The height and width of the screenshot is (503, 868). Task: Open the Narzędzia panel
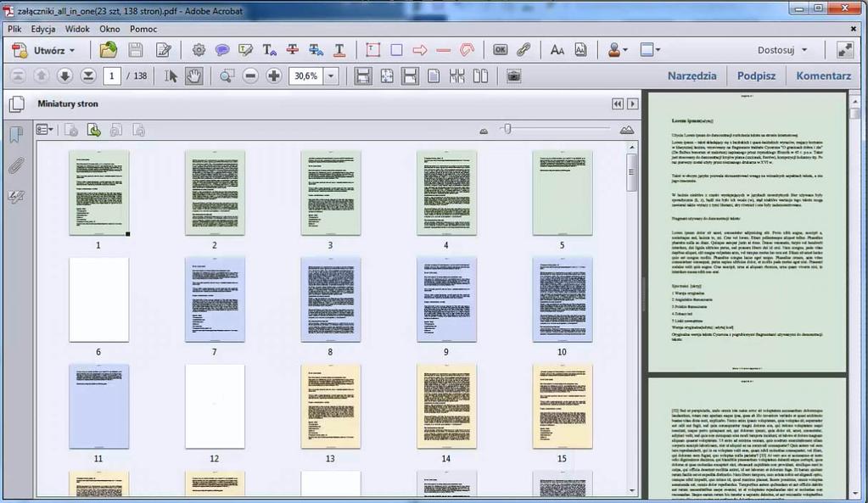(x=692, y=75)
